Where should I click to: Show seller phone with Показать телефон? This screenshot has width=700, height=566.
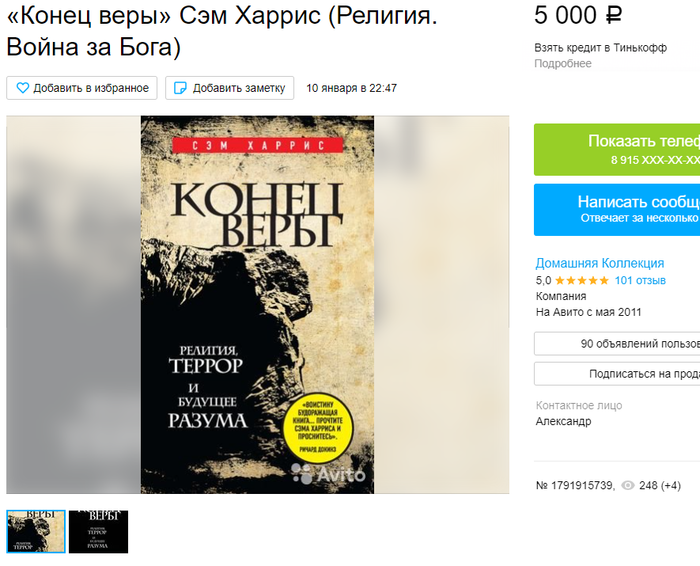(617, 150)
